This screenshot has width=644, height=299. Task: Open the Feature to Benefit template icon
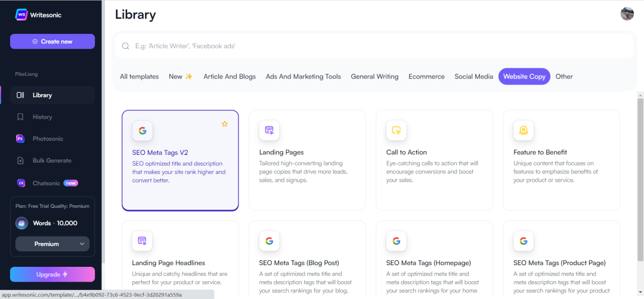(x=523, y=130)
